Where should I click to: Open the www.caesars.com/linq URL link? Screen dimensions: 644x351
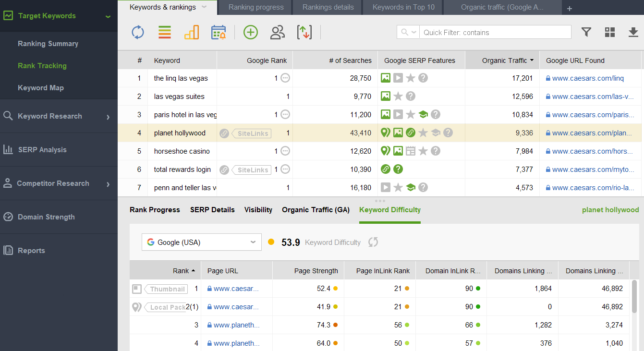pyautogui.click(x=588, y=78)
